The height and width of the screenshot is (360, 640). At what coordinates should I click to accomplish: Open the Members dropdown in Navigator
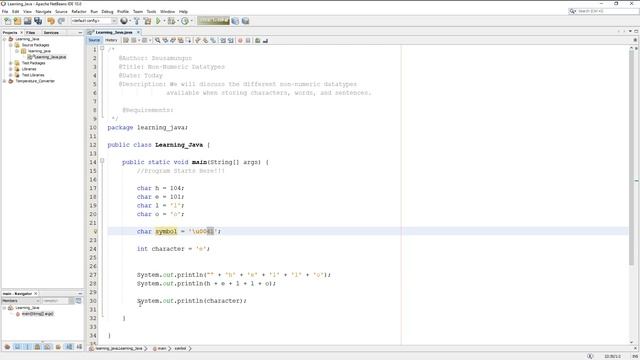(x=20, y=301)
